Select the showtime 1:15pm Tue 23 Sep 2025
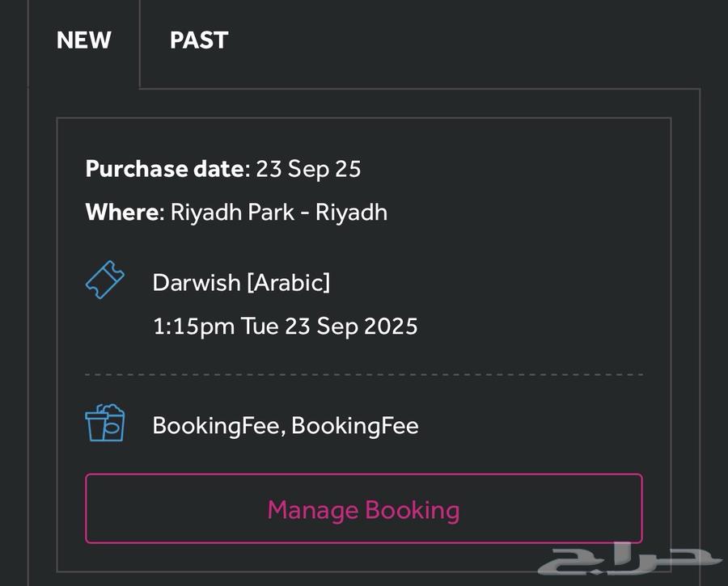This screenshot has width=728, height=586. click(x=285, y=326)
